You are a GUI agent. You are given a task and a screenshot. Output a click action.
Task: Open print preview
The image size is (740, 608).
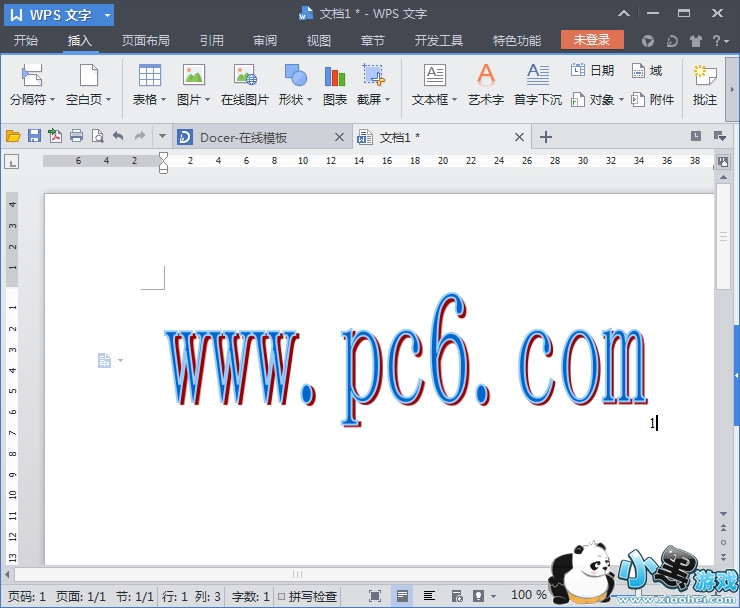tap(98, 137)
